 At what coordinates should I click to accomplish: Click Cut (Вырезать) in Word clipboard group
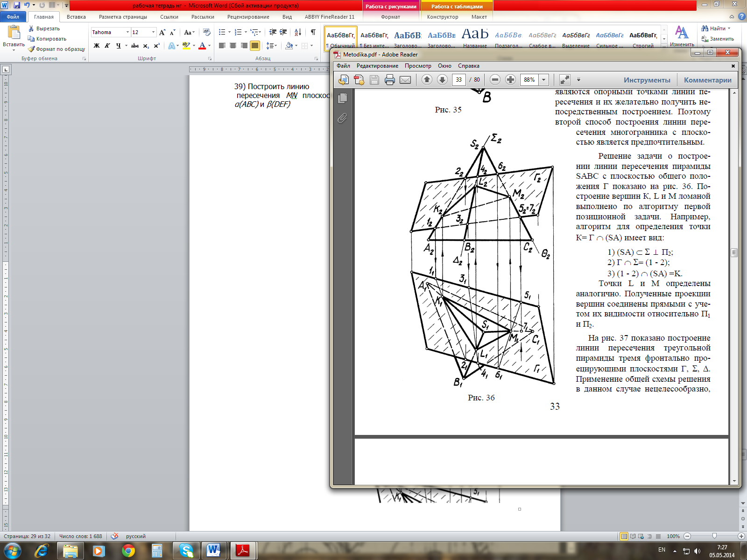[x=44, y=28]
